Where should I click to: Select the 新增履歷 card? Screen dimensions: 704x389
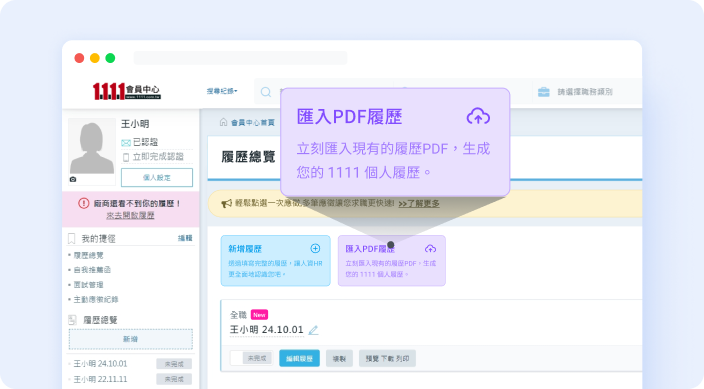[275, 261]
